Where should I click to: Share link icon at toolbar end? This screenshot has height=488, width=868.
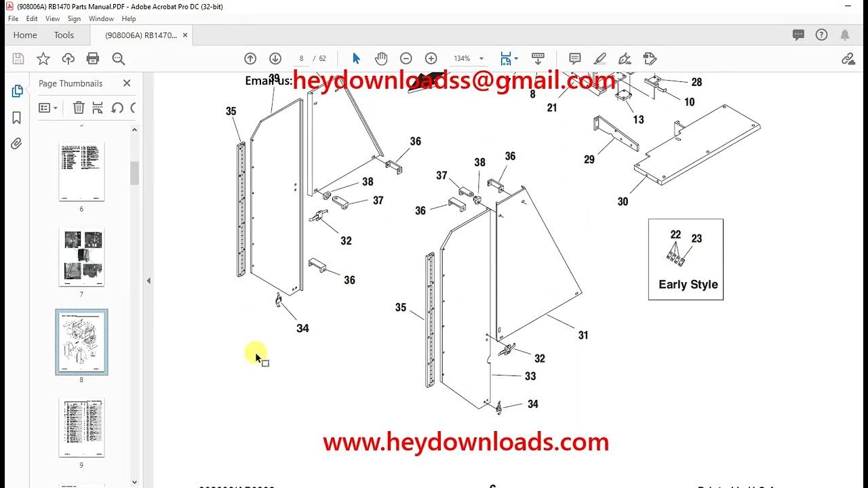(848, 59)
